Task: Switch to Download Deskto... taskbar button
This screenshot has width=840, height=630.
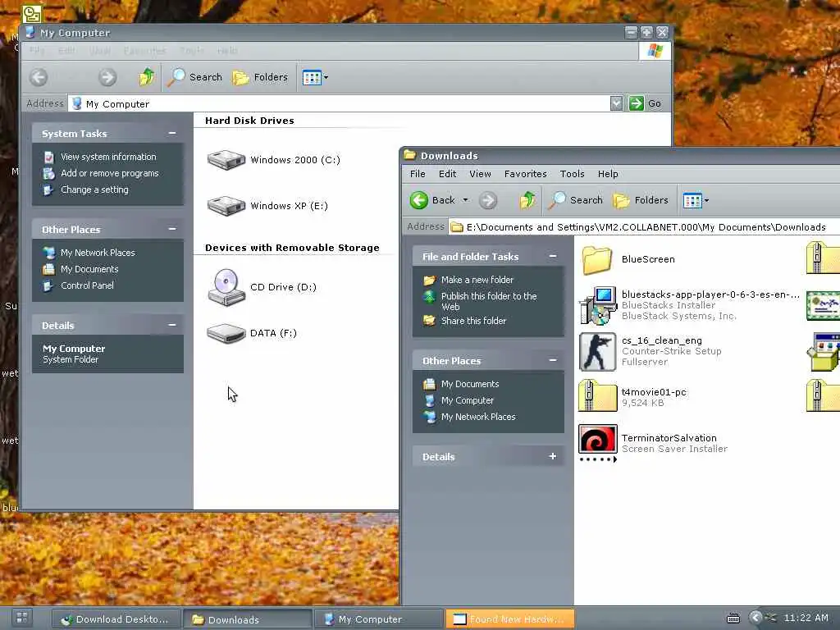Action: tap(116, 619)
